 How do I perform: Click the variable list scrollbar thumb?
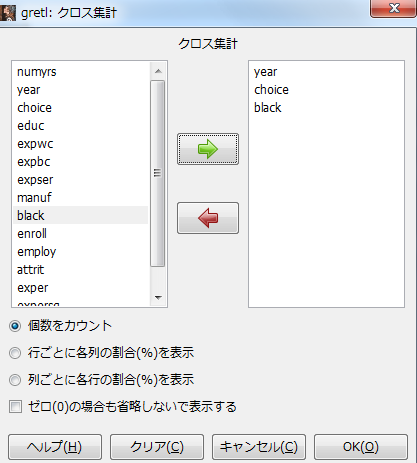(158, 173)
